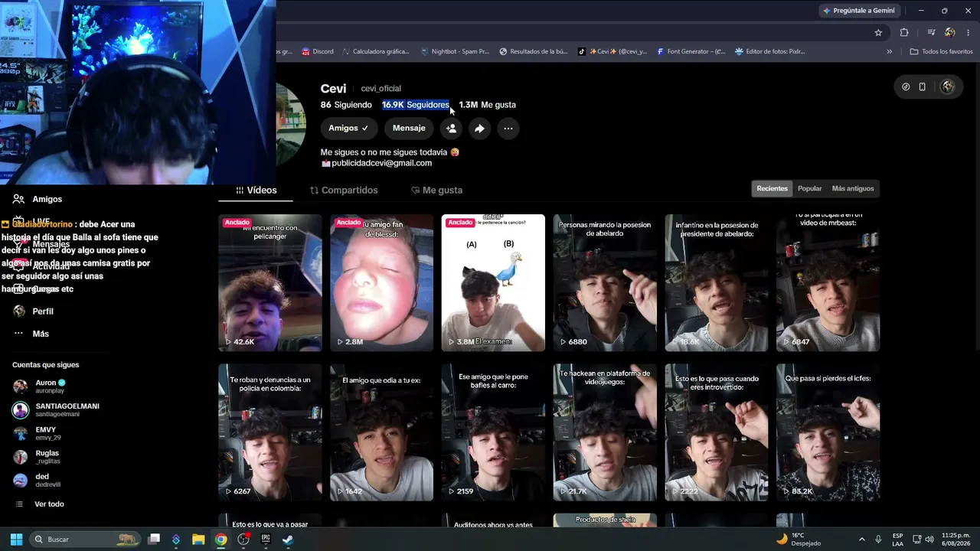980x551 pixels.
Task: Open video Que pasa si pierdes el icfes
Action: (x=828, y=432)
